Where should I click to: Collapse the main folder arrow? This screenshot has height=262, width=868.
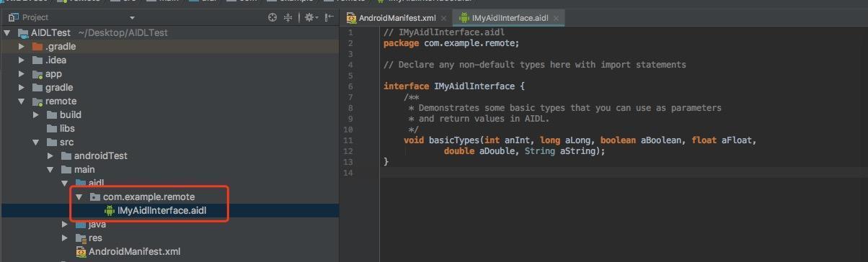click(x=50, y=170)
